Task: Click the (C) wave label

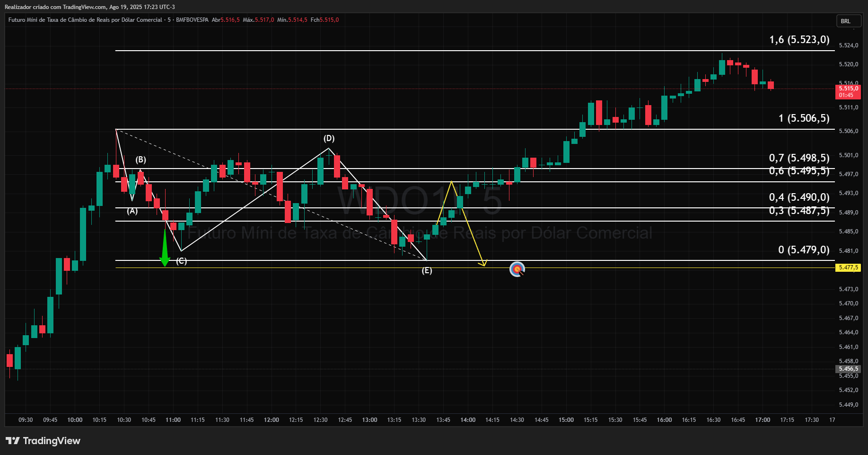Action: click(181, 261)
